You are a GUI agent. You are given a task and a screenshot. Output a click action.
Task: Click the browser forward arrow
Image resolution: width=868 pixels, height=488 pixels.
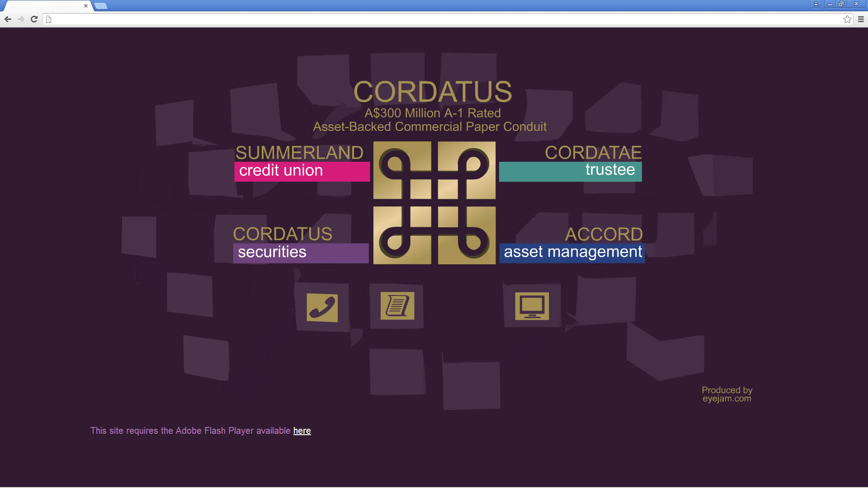[x=21, y=19]
